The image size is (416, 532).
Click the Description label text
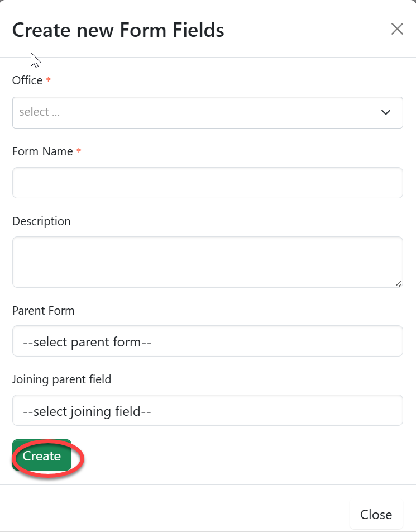(x=41, y=221)
